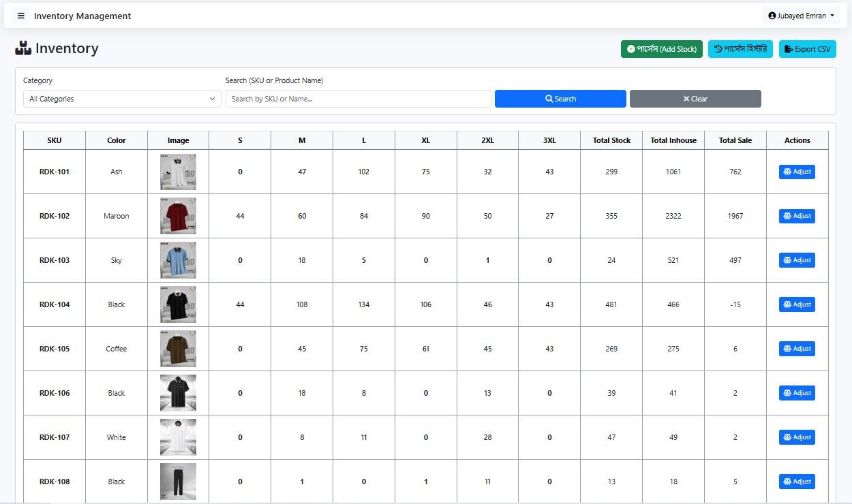The width and height of the screenshot is (852, 504).
Task: Click the Category field label
Action: (x=37, y=80)
